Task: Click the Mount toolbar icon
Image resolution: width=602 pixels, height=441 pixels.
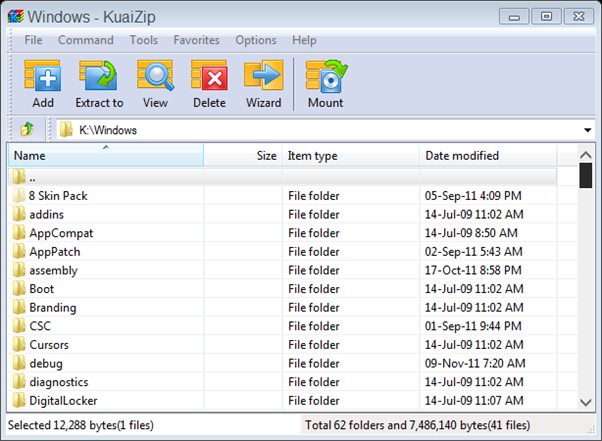Action: click(x=326, y=76)
